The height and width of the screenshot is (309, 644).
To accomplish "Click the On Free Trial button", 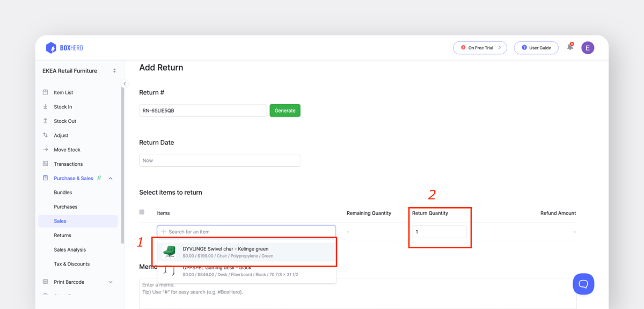I will [x=480, y=48].
